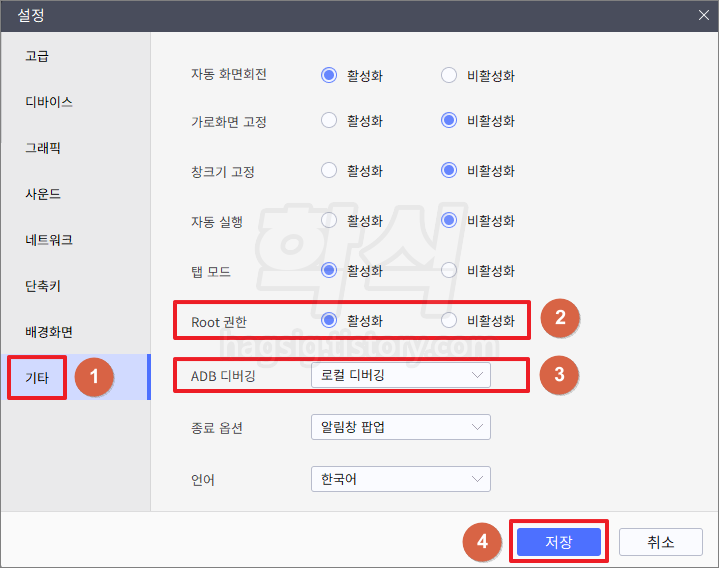Click the 자동 실행 label
Image resolution: width=719 pixels, height=568 pixels.
(216, 222)
